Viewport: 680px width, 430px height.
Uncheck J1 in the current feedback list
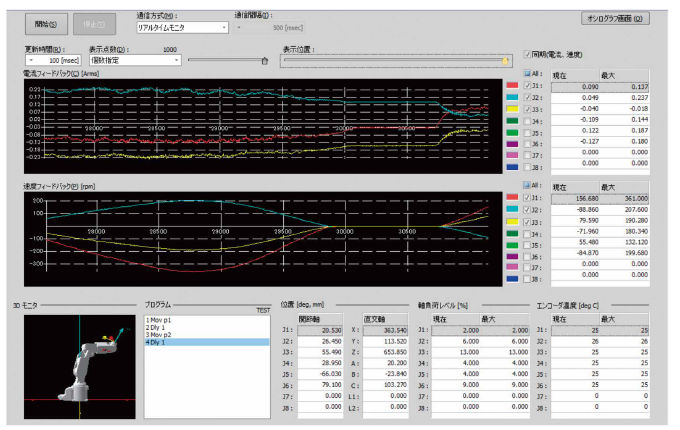coord(526,87)
